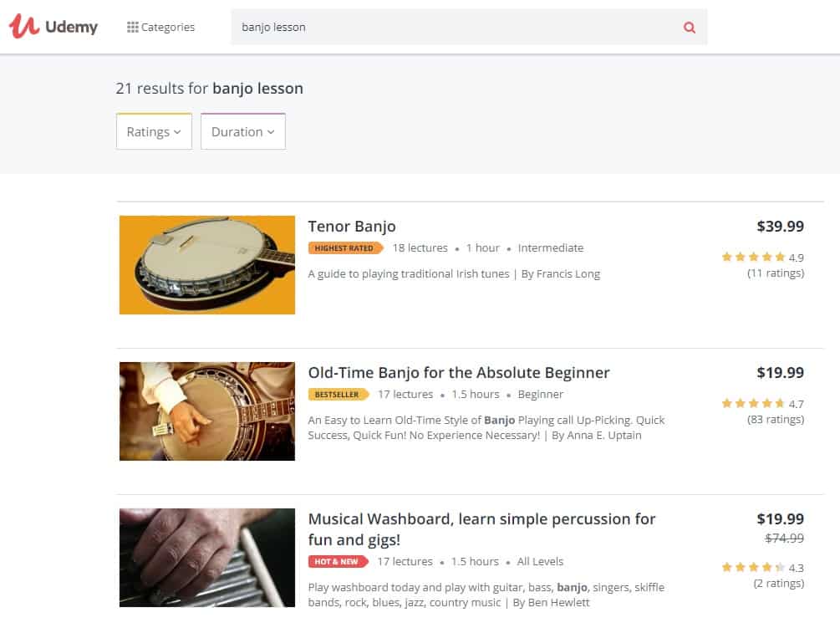Click the (83 ratings) count text
The height and width of the screenshot is (633, 840).
pos(776,420)
